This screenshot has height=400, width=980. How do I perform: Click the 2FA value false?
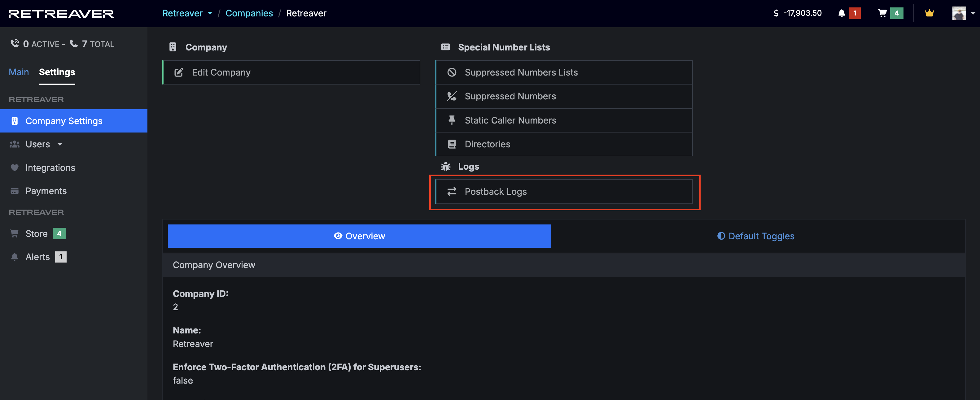coord(183,380)
